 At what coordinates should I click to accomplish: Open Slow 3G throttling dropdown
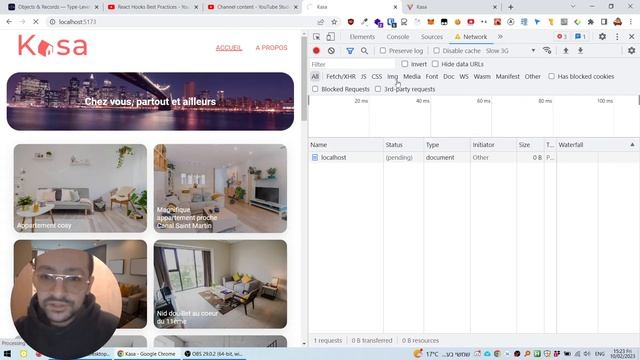pos(510,51)
